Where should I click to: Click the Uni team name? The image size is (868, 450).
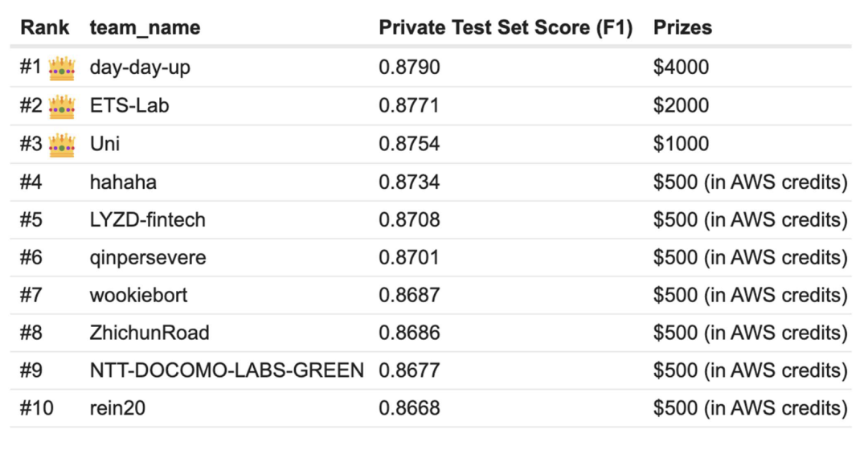click(x=104, y=144)
